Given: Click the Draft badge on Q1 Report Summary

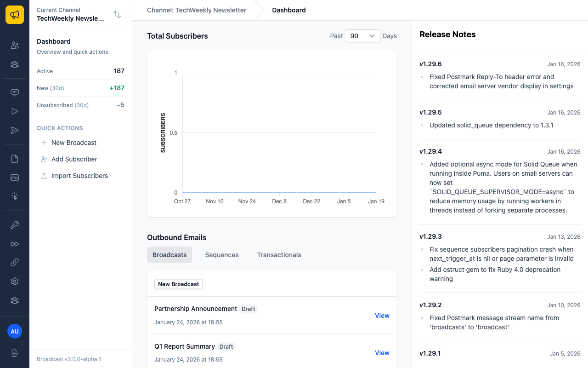Looking at the screenshot, I should (x=226, y=347).
